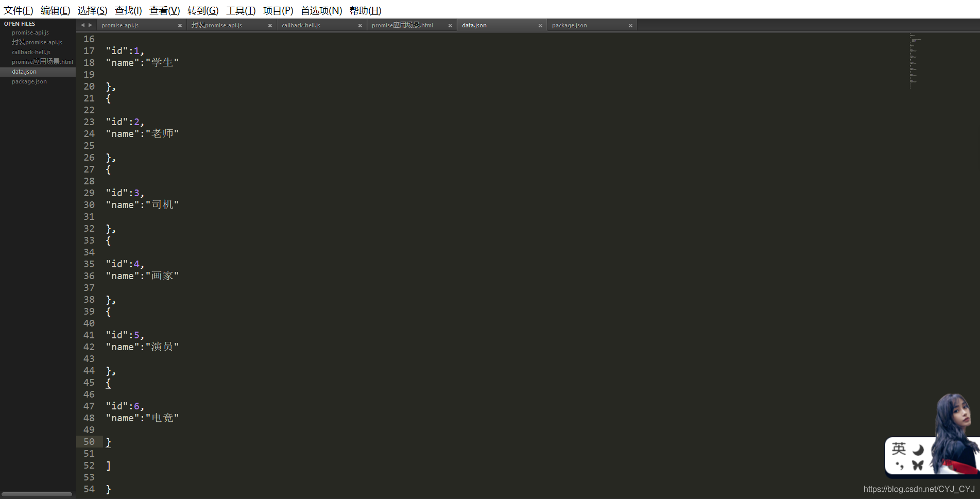This screenshot has width=980, height=499.
Task: Open the 查找(I) menu
Action: click(128, 10)
